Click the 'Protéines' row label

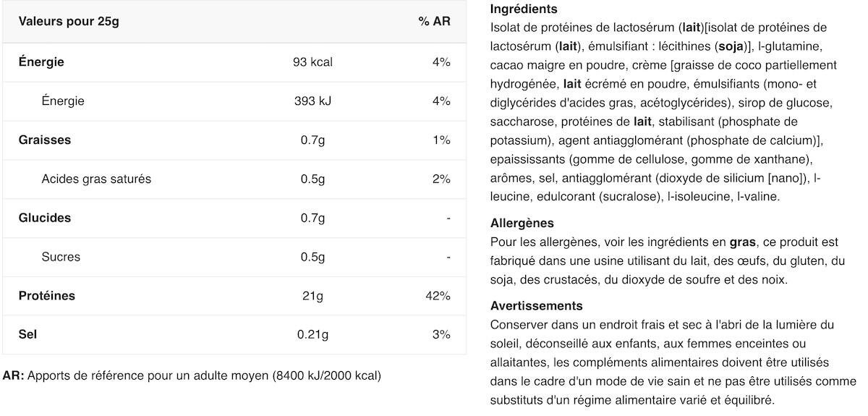click(47, 296)
